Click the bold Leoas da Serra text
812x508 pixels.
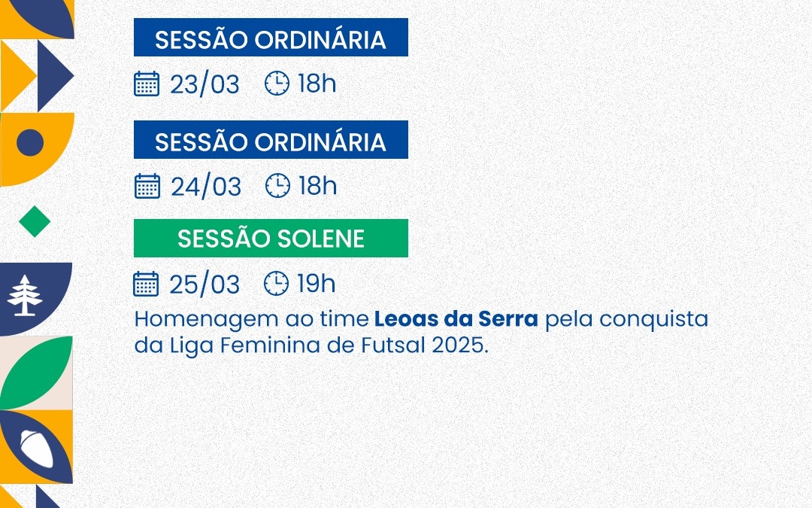tap(456, 319)
